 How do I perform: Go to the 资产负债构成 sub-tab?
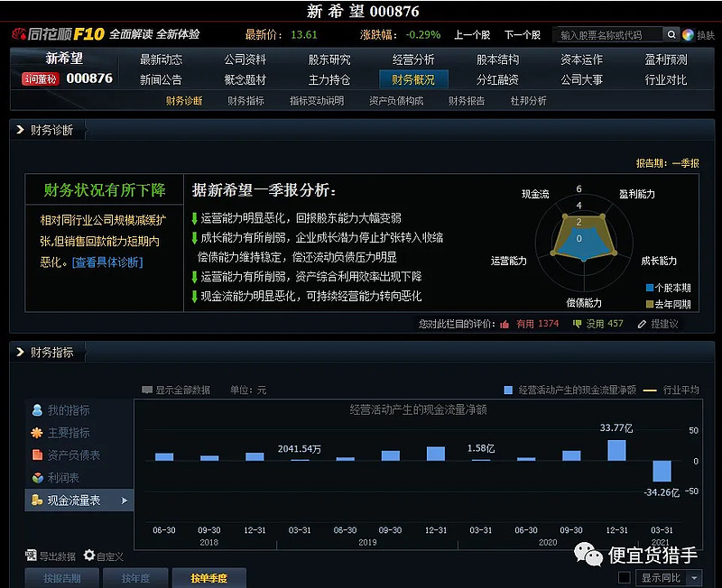coord(396,101)
